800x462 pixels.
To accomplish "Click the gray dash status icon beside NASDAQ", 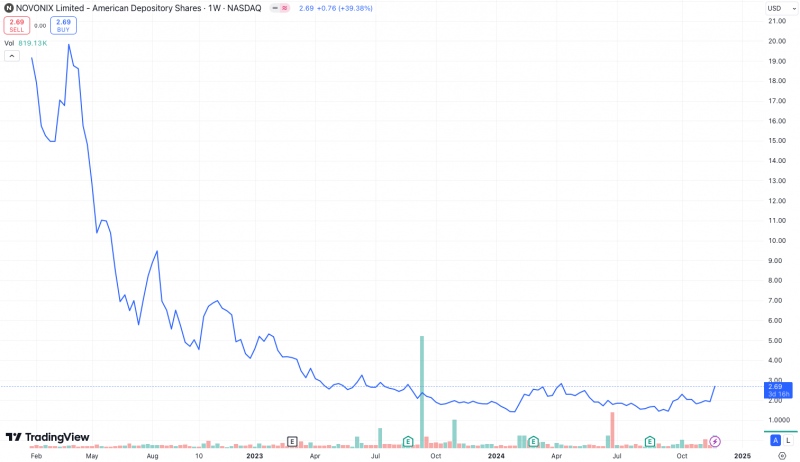I will [275, 8].
